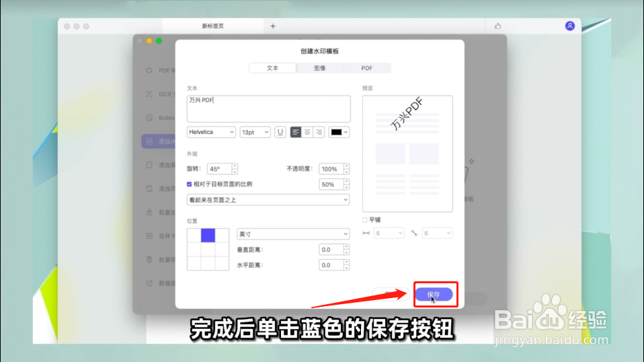This screenshot has width=644, height=362.
Task: Decrease 水平距离 with down stepper
Action: point(347,268)
